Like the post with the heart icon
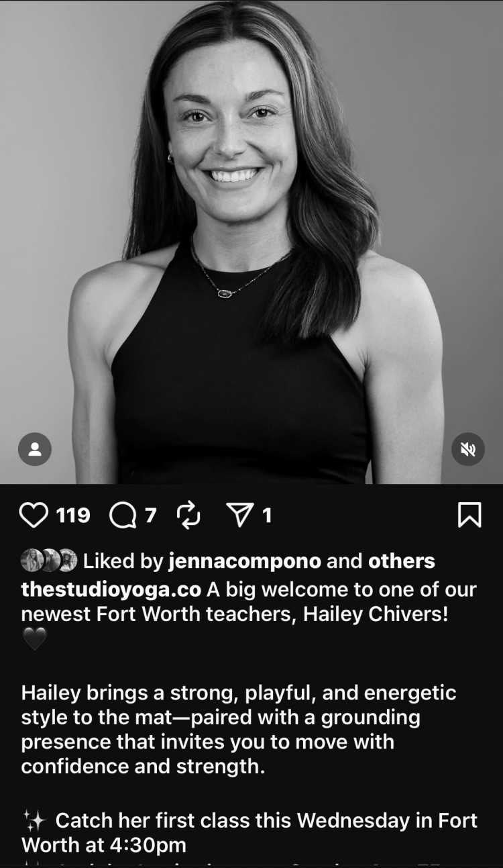This screenshot has height=868, width=503. (x=34, y=515)
